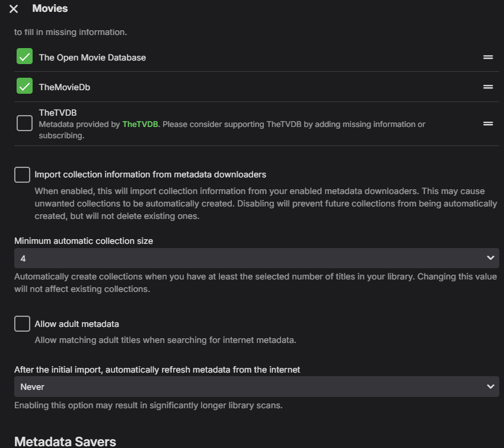Uncheck The Open Movie Database downloader
The image size is (504, 448).
tap(24, 57)
